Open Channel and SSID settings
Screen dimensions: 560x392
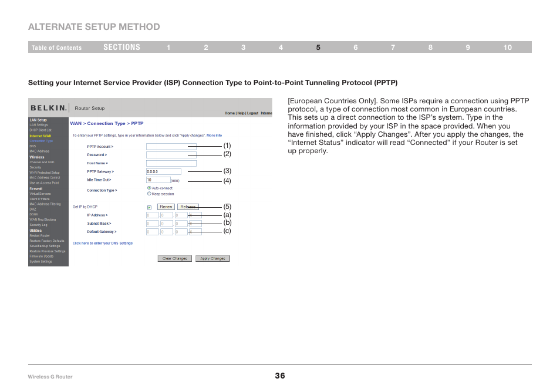coord(42,162)
